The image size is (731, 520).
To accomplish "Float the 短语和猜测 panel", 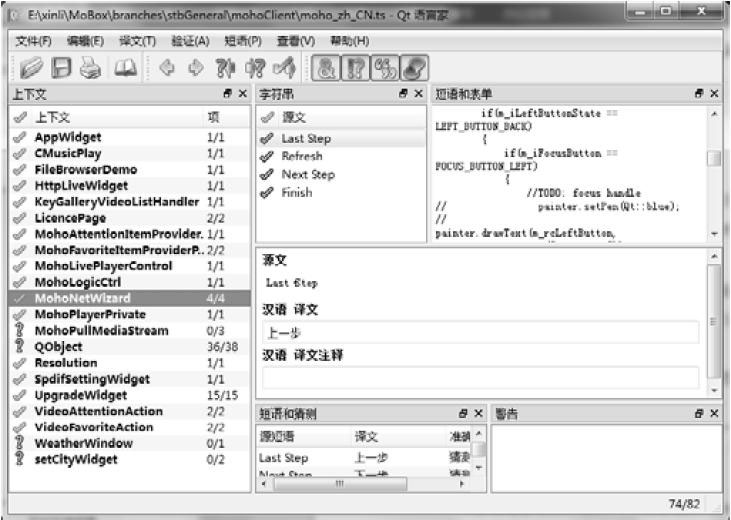I will pos(463,413).
